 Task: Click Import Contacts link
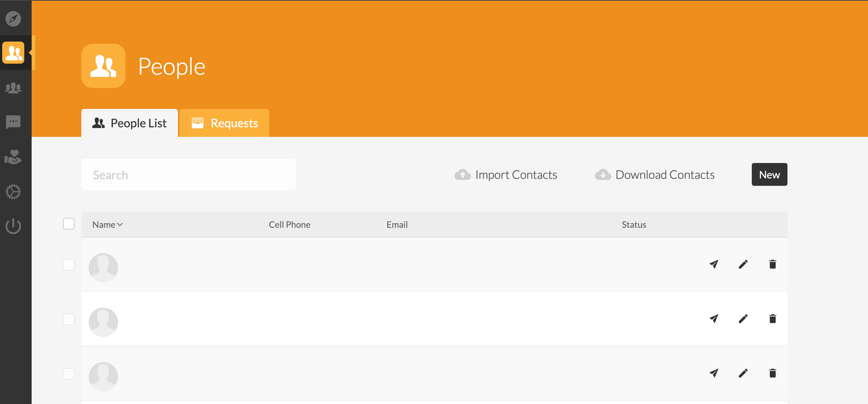[506, 175]
